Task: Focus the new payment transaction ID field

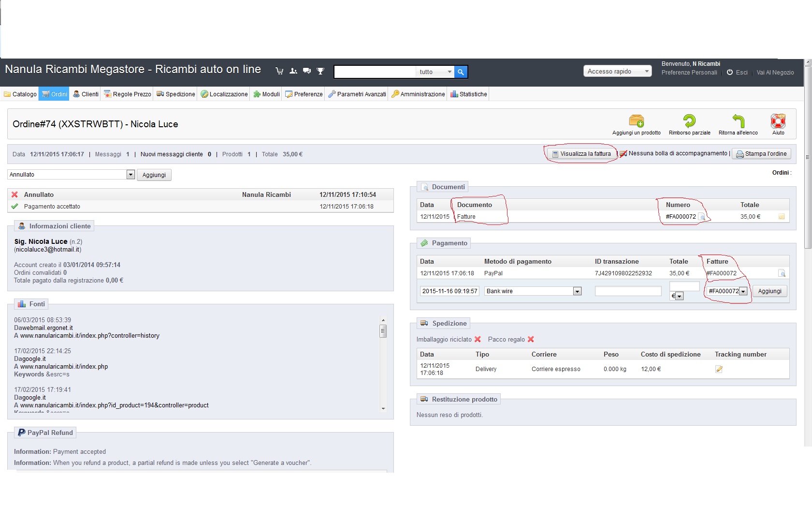Action: tap(628, 291)
